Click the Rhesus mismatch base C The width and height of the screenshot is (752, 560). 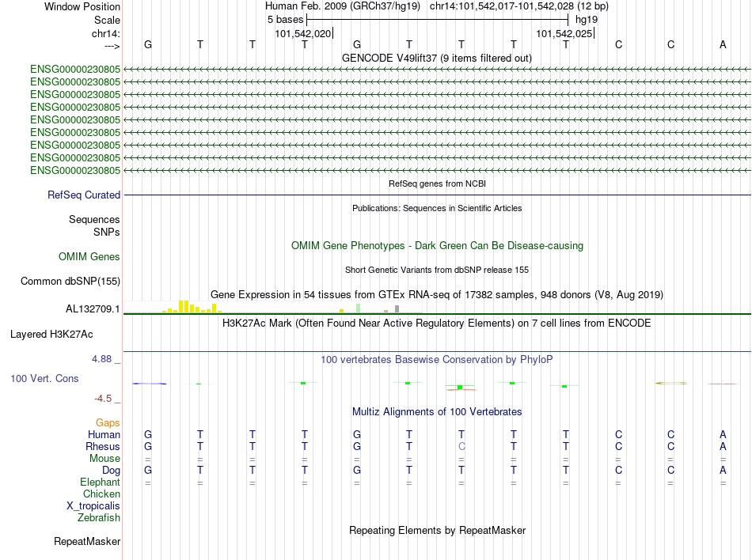(x=461, y=446)
